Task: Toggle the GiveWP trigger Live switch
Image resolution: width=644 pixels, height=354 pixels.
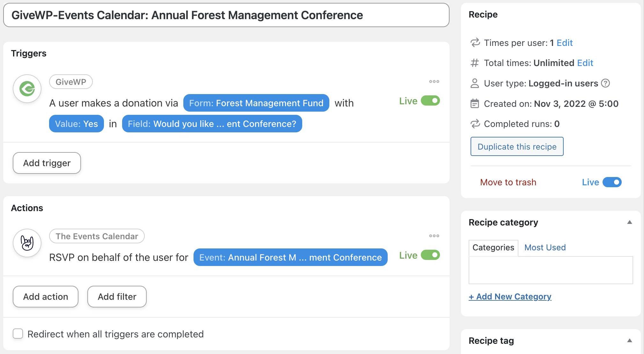Action: point(430,101)
